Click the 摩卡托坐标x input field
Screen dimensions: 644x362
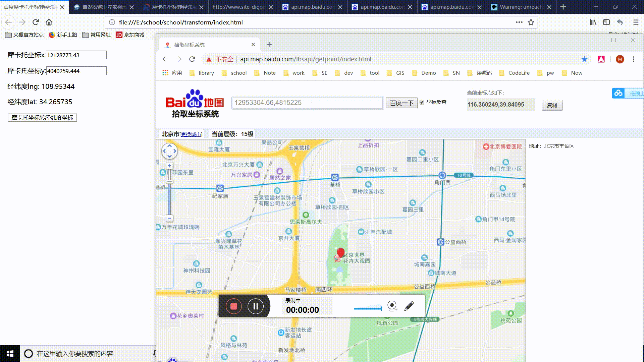(x=76, y=55)
